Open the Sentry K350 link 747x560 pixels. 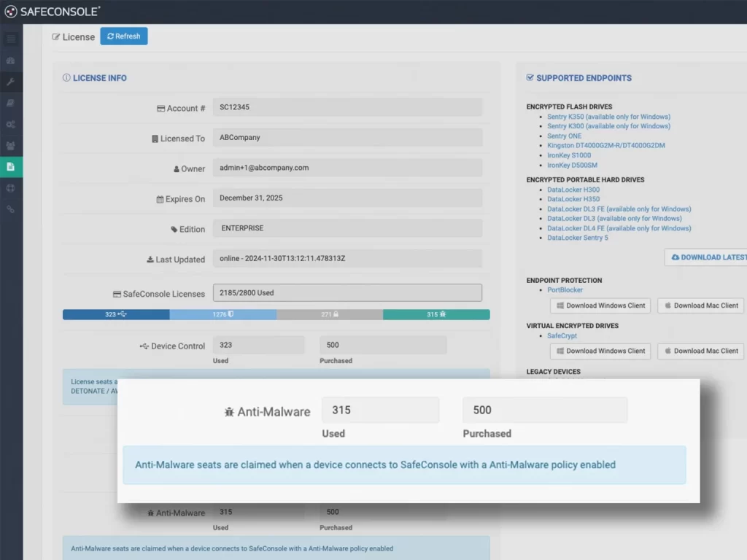point(608,117)
